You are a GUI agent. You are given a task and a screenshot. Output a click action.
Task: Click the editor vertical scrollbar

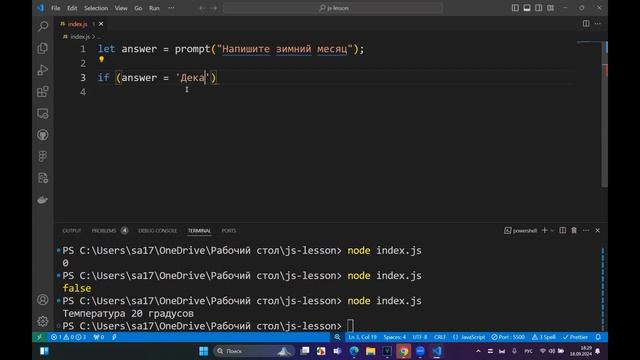(x=604, y=114)
